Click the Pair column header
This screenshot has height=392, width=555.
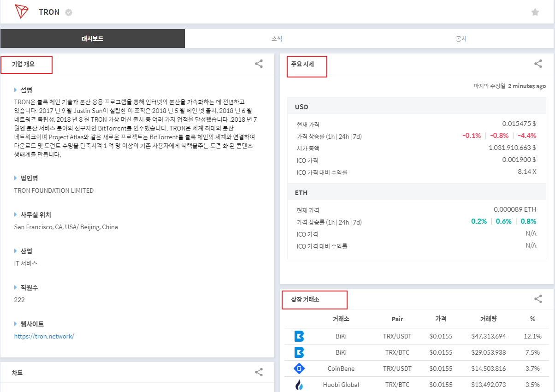397,319
